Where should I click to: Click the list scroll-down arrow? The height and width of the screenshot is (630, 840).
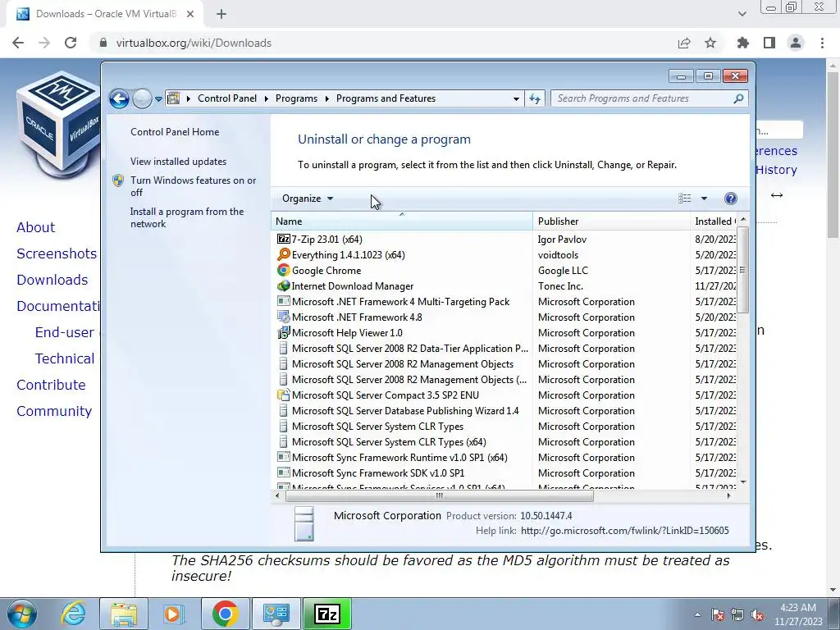(743, 482)
